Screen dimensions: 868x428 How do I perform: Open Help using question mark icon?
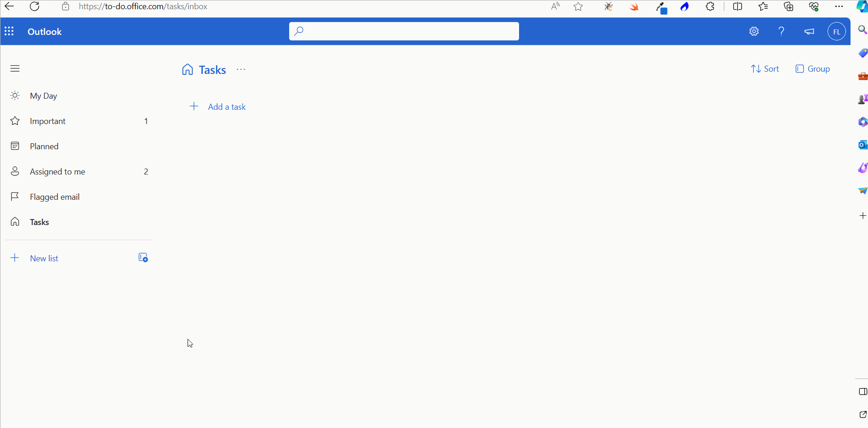[x=782, y=31]
